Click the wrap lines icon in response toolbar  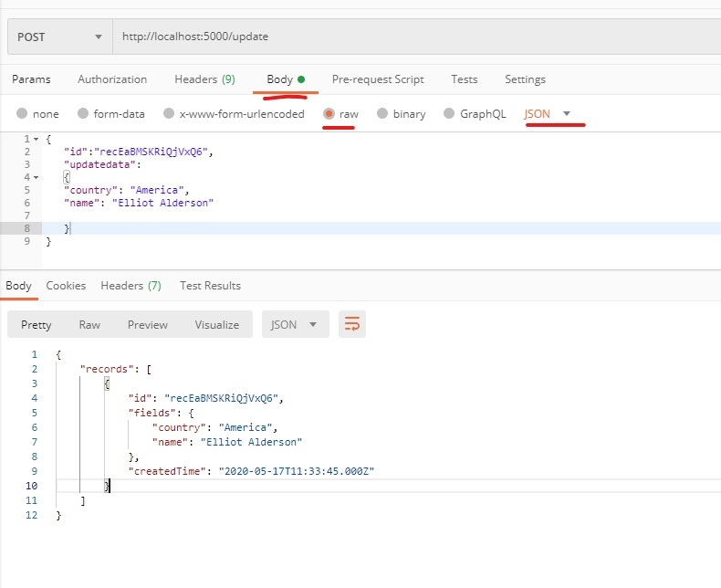pos(352,324)
